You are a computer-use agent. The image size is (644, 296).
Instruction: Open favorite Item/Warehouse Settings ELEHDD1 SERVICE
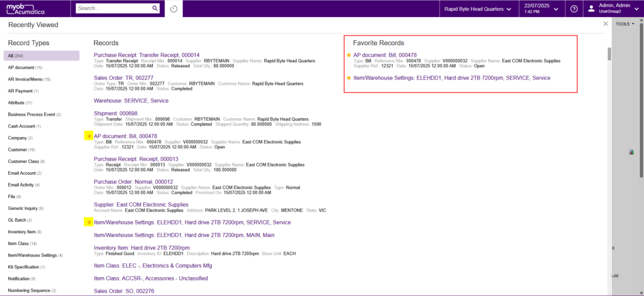pyautogui.click(x=452, y=77)
